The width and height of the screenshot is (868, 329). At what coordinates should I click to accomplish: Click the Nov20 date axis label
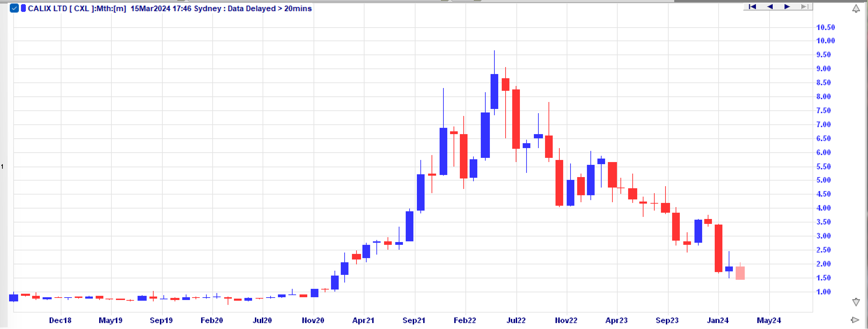click(x=313, y=320)
